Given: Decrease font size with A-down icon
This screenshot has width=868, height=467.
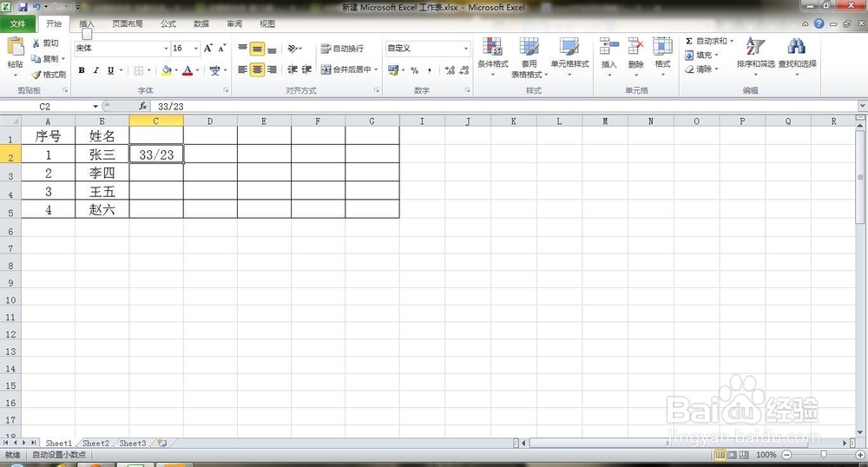Looking at the screenshot, I should 222,48.
